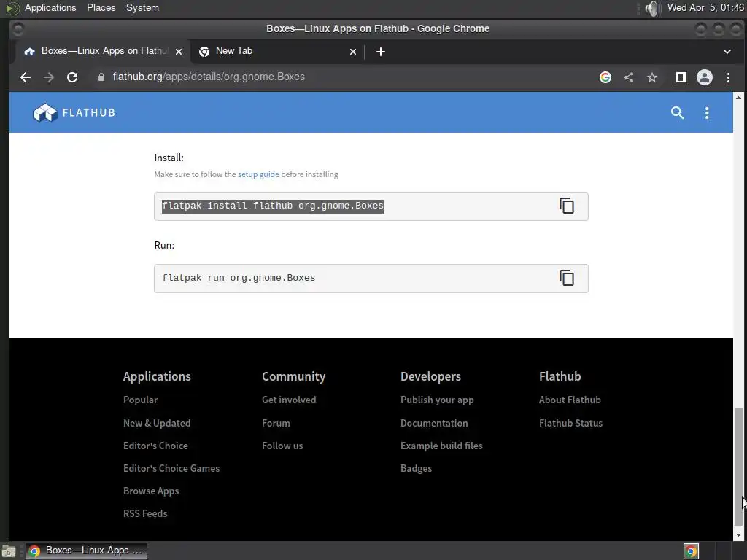The width and height of the screenshot is (747, 560).
Task: Open New & Updated link
Action: [x=157, y=423]
